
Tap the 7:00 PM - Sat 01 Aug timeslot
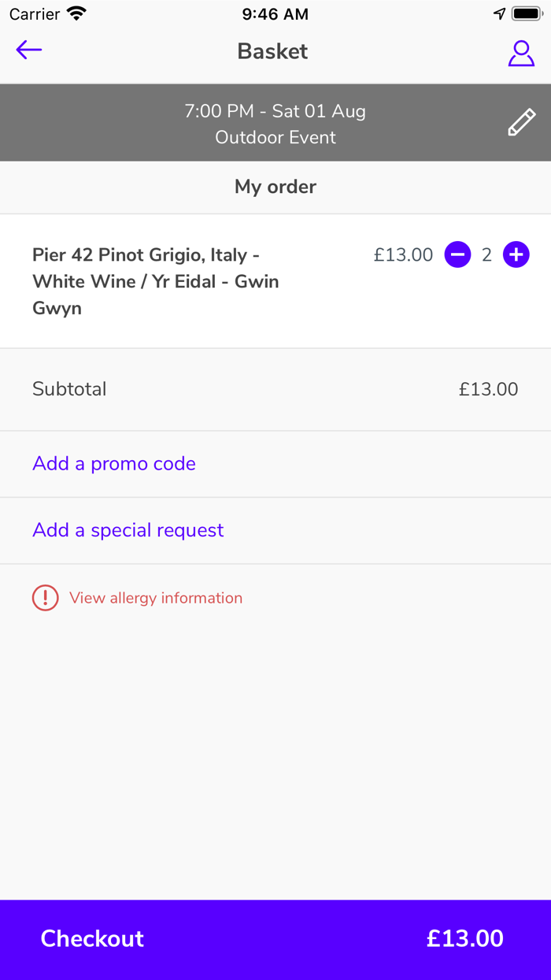pos(275,111)
